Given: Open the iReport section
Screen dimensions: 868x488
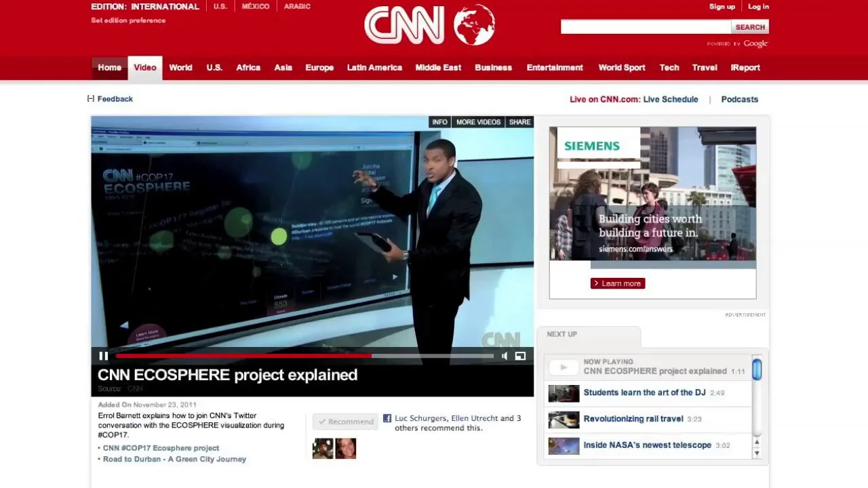Looking at the screenshot, I should [x=745, y=68].
